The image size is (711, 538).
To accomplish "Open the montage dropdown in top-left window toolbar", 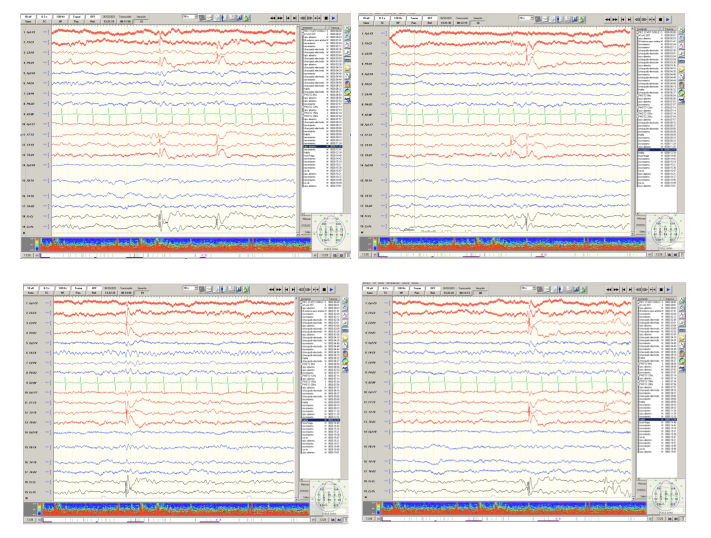I will pos(188,17).
